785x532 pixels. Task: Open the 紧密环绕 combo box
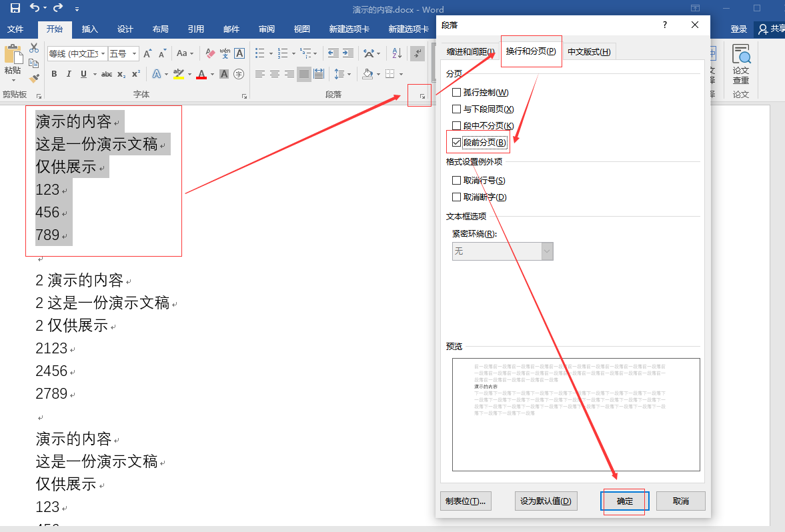coord(503,251)
